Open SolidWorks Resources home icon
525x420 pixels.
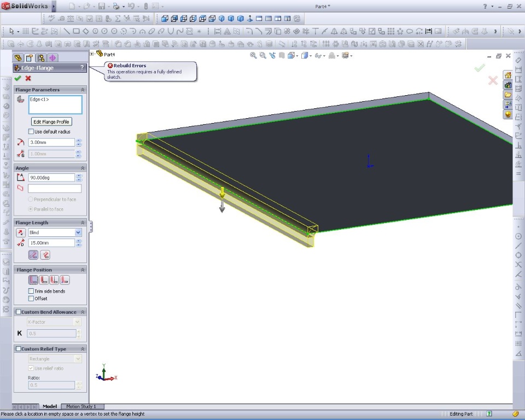pos(508,75)
